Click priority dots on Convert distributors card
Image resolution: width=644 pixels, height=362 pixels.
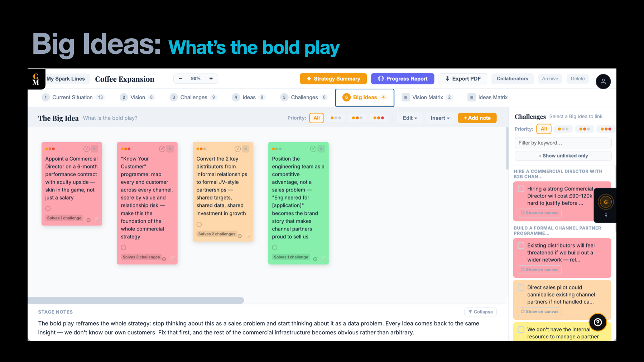point(201,149)
